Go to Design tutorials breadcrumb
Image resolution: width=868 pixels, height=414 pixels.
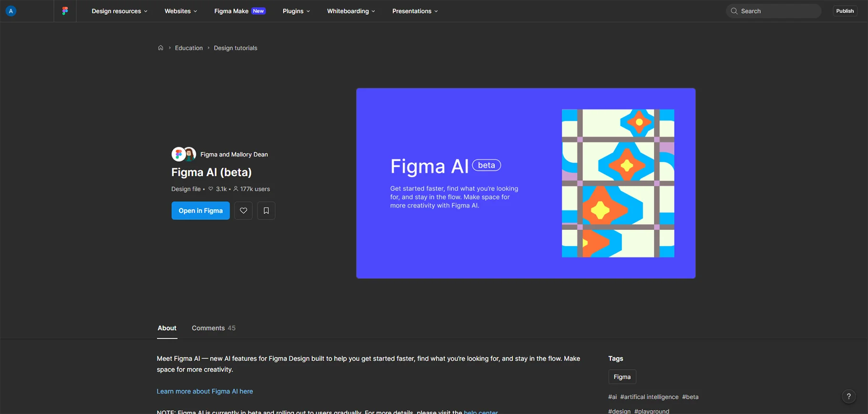point(236,48)
